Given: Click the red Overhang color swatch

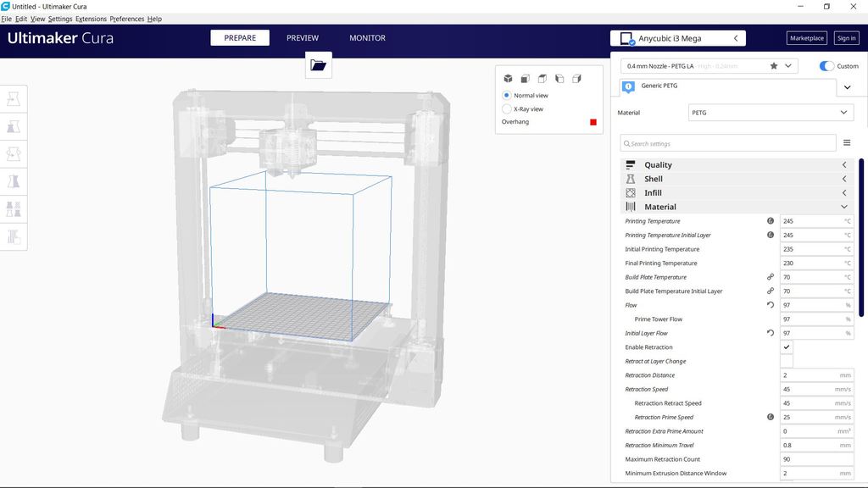Looking at the screenshot, I should point(593,122).
